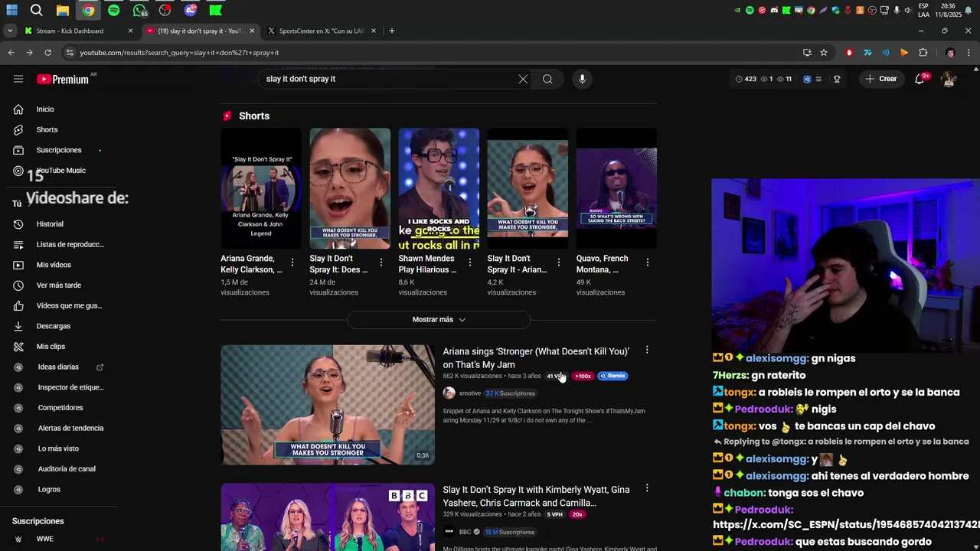This screenshot has height=551, width=980.
Task: Open a new browser tab
Action: [392, 31]
